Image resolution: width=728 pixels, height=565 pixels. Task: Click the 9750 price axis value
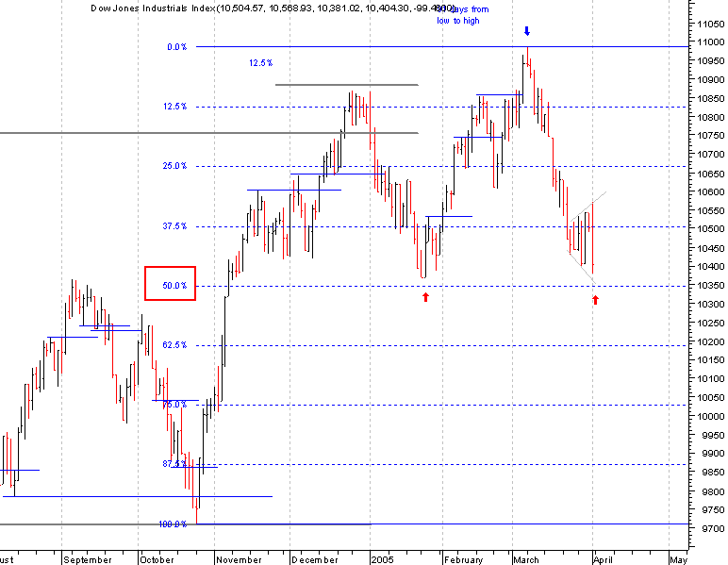click(x=712, y=510)
